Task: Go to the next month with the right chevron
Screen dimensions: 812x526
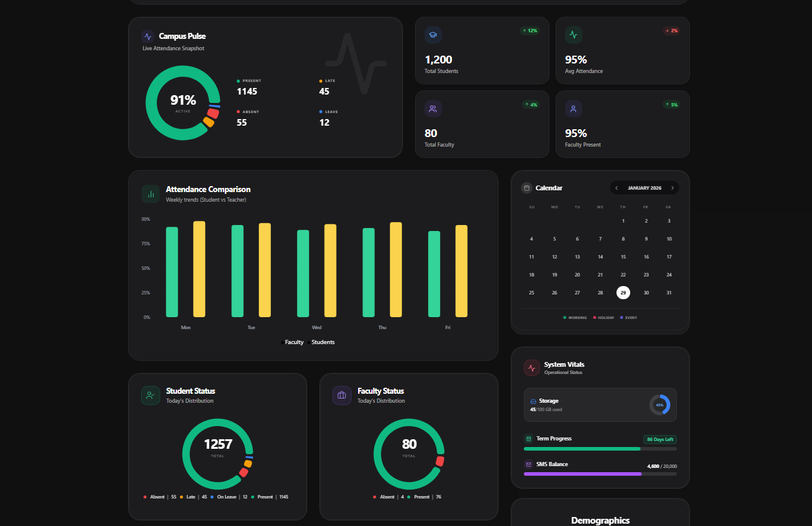Action: click(x=673, y=187)
